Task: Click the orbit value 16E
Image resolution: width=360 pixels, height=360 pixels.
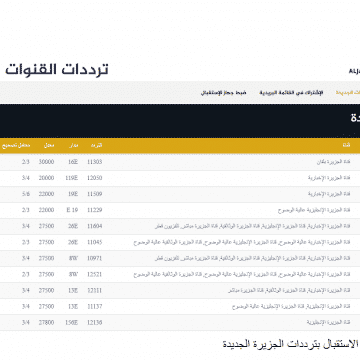Action: [x=73, y=162]
